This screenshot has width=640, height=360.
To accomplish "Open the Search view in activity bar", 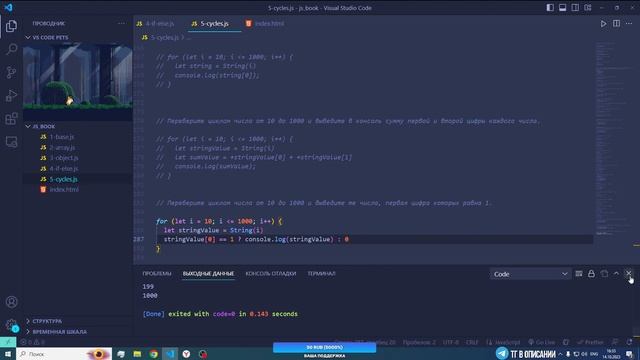I will tap(11, 49).
